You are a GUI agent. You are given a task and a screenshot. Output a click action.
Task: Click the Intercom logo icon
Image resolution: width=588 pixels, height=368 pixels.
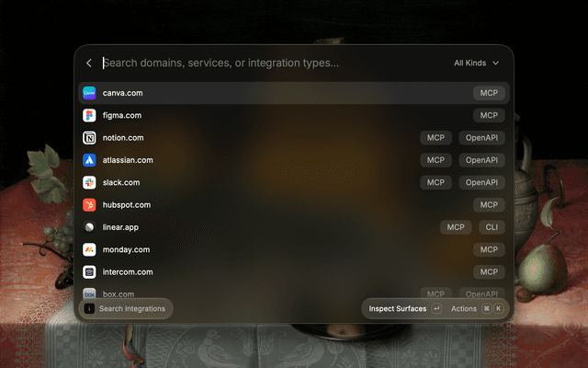point(89,272)
